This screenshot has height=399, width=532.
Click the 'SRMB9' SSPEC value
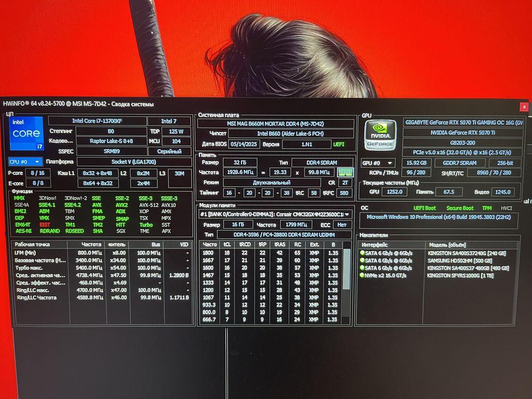click(x=111, y=151)
